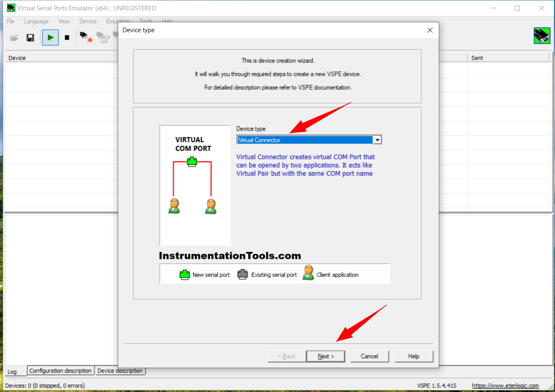Click the Cancel button in wizard
Screen dimensions: 555x392
(370, 356)
